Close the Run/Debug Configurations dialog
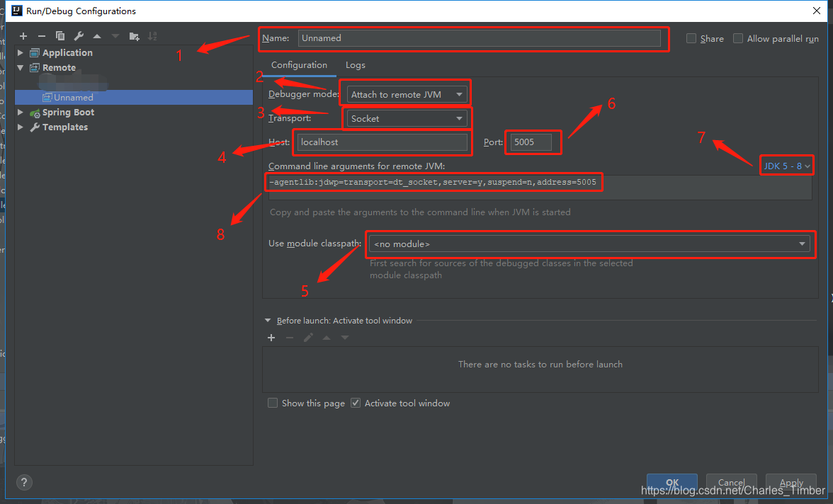This screenshot has width=833, height=504. click(817, 11)
